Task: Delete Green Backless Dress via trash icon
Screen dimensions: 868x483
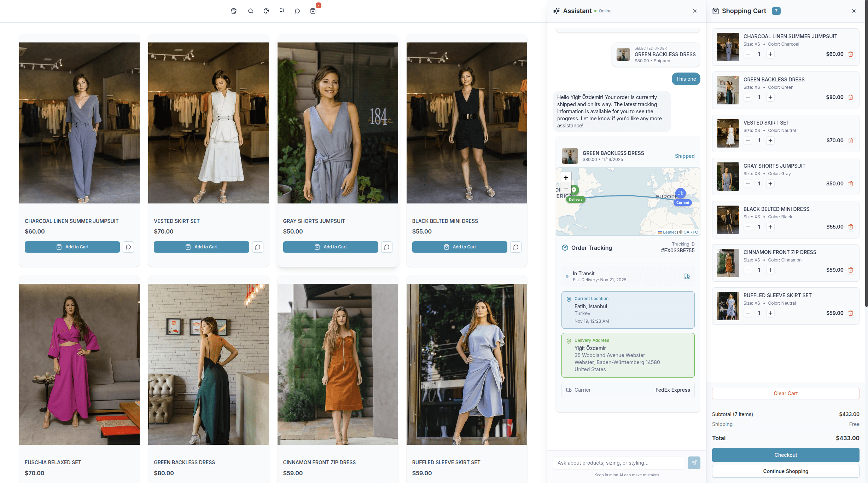Action: pos(851,97)
